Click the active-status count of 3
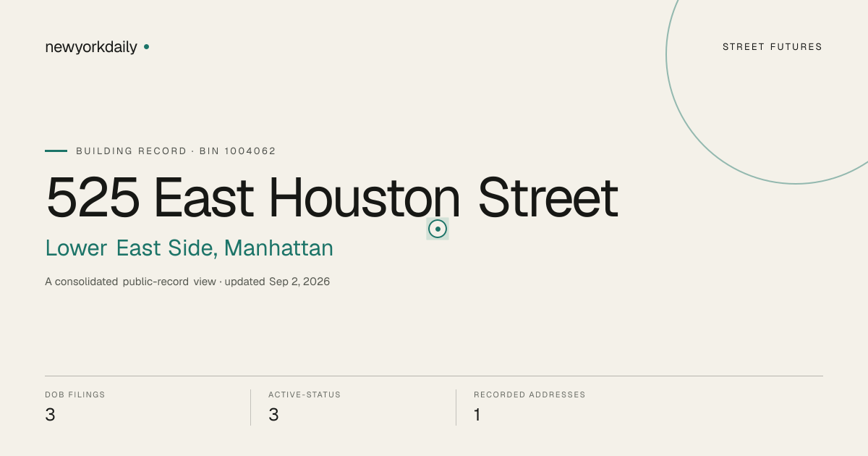868x456 pixels. pyautogui.click(x=273, y=415)
